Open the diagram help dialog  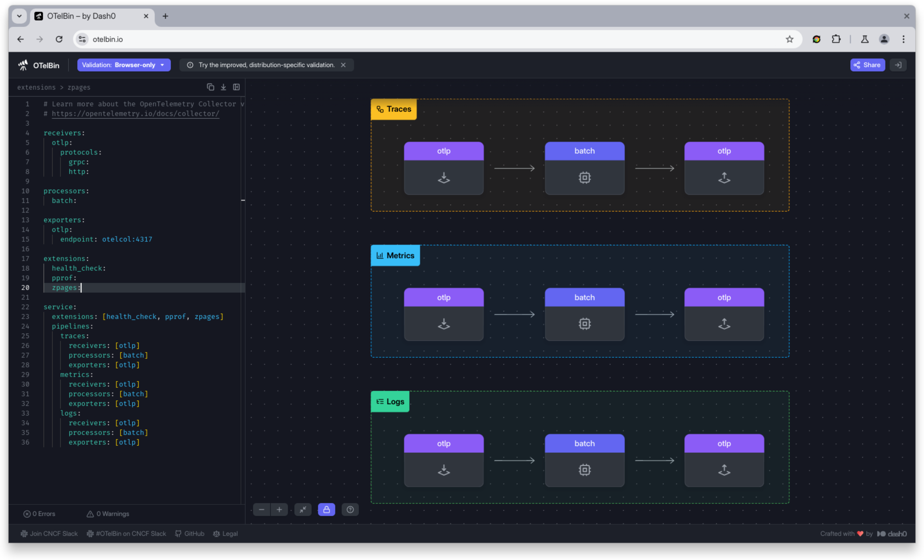[350, 510]
